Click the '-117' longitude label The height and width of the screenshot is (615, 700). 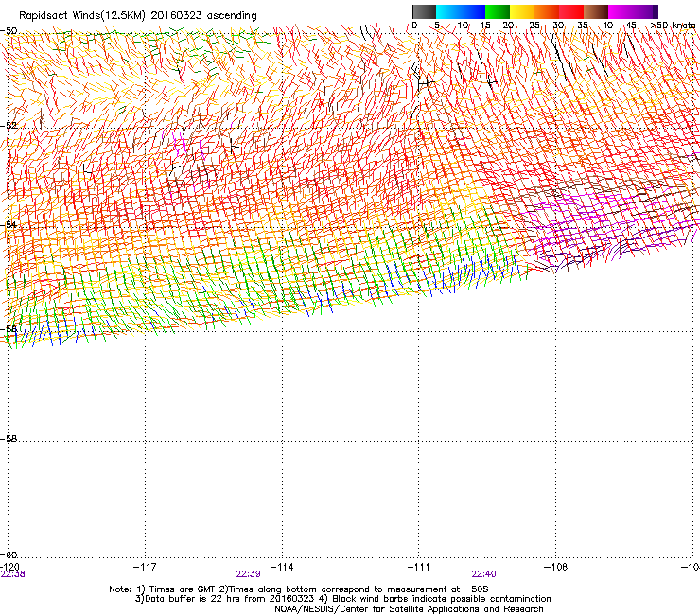click(x=145, y=567)
